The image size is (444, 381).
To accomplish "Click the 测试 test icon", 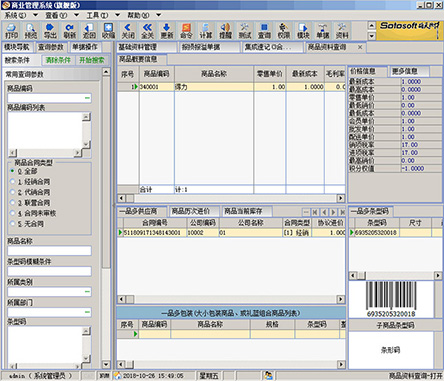I will pos(245,31).
